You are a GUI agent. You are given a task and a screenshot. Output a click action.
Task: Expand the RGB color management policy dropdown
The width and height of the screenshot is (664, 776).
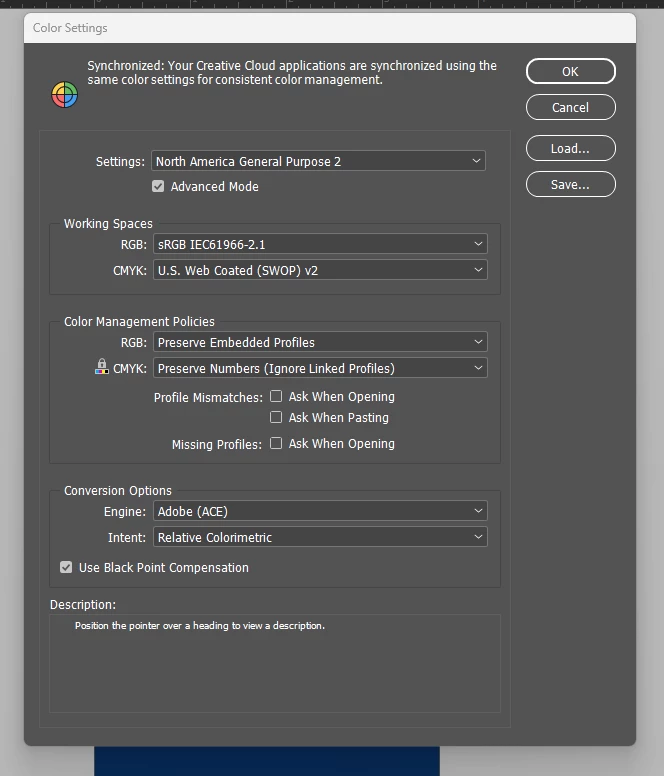(x=320, y=342)
